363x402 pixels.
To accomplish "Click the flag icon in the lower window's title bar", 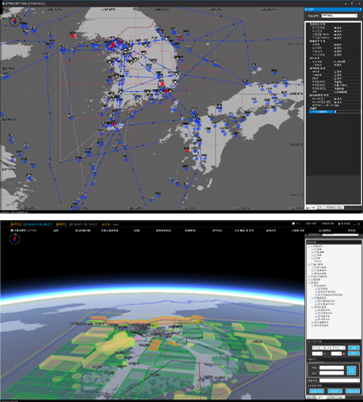I will tap(12, 230).
